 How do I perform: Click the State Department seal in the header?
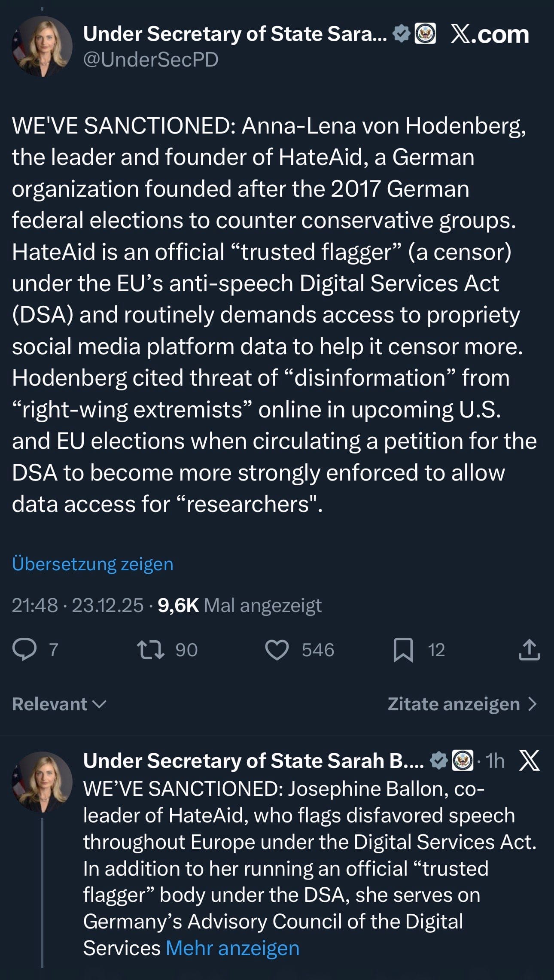(x=425, y=34)
